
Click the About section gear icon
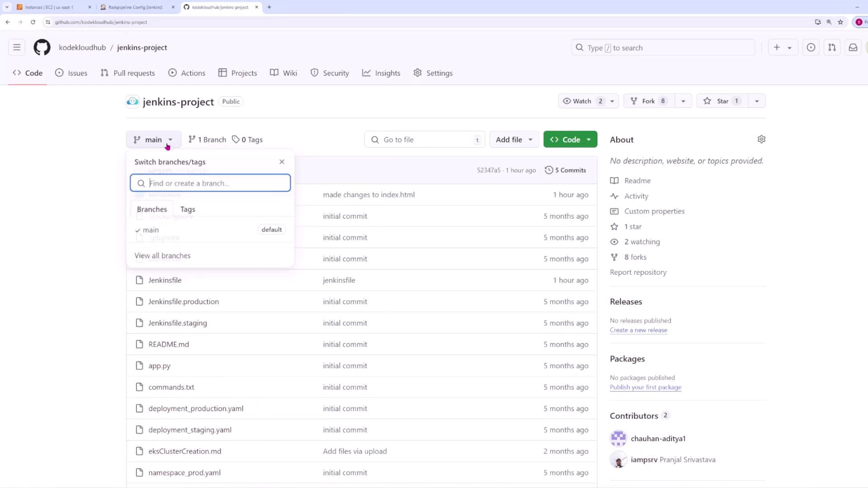[761, 140]
